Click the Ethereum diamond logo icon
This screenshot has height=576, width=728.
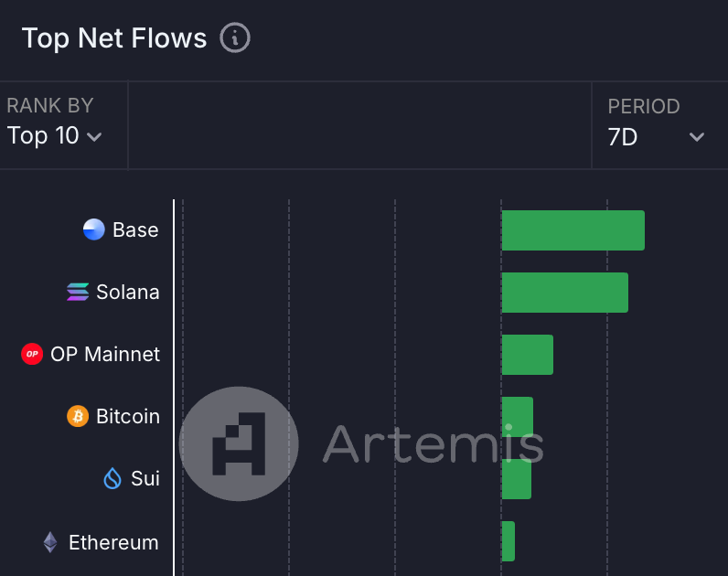point(50,542)
